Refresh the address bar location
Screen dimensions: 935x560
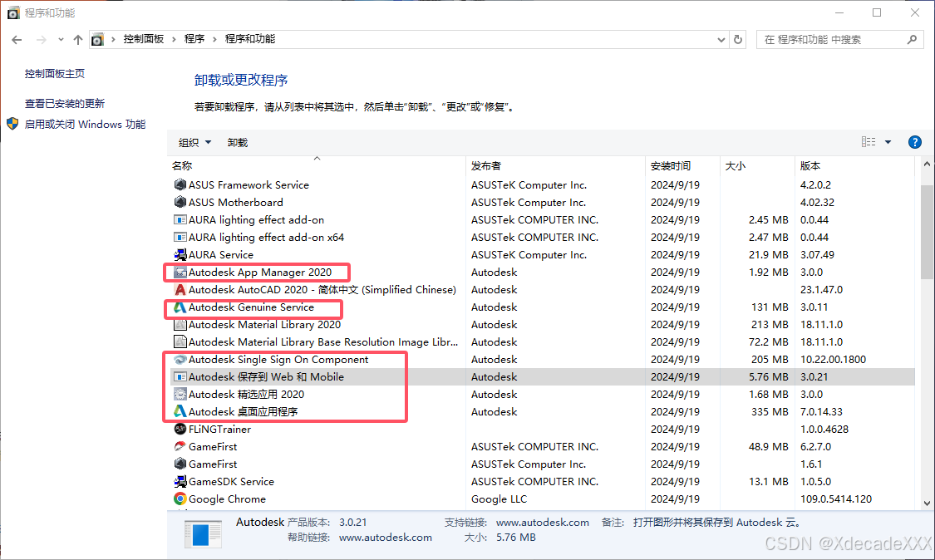tap(738, 39)
